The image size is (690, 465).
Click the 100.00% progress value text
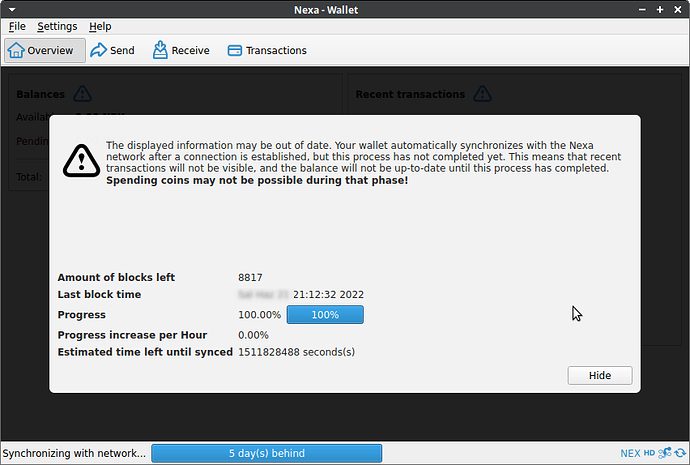pos(259,315)
